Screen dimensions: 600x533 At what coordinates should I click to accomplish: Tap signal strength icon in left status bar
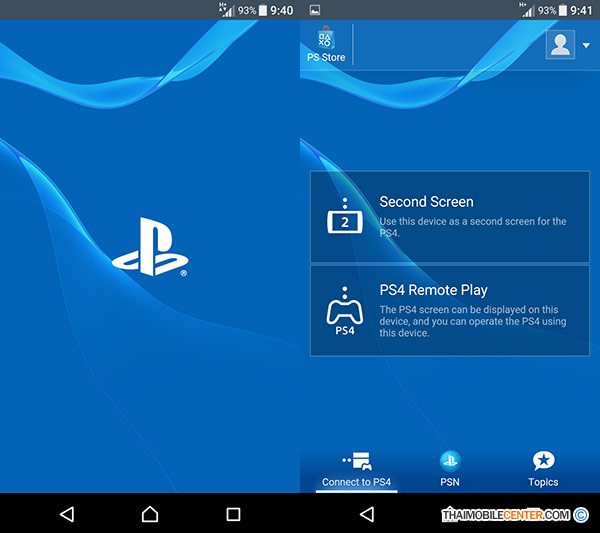227,10
